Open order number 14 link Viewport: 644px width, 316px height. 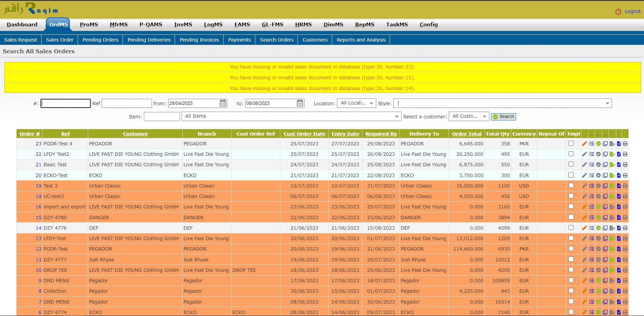[x=38, y=228]
